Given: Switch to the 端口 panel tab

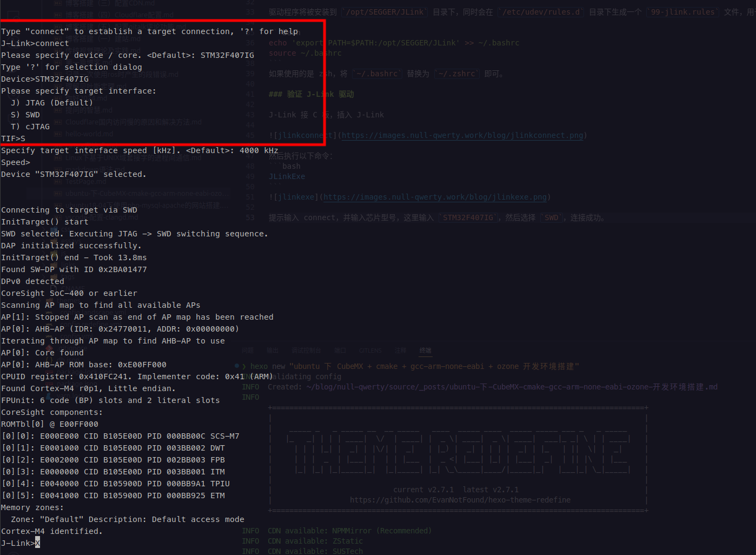Looking at the screenshot, I should click(340, 351).
